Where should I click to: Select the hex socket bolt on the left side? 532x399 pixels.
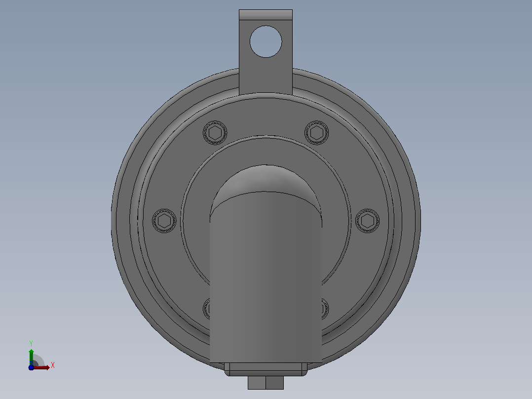[x=164, y=221]
